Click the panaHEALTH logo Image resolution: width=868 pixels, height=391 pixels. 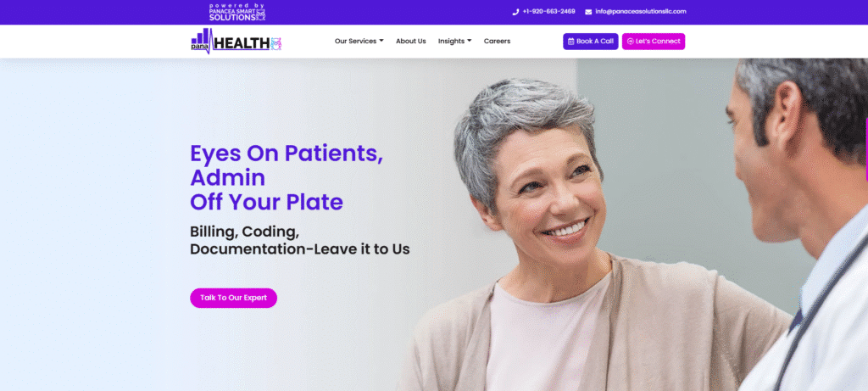[x=236, y=41]
